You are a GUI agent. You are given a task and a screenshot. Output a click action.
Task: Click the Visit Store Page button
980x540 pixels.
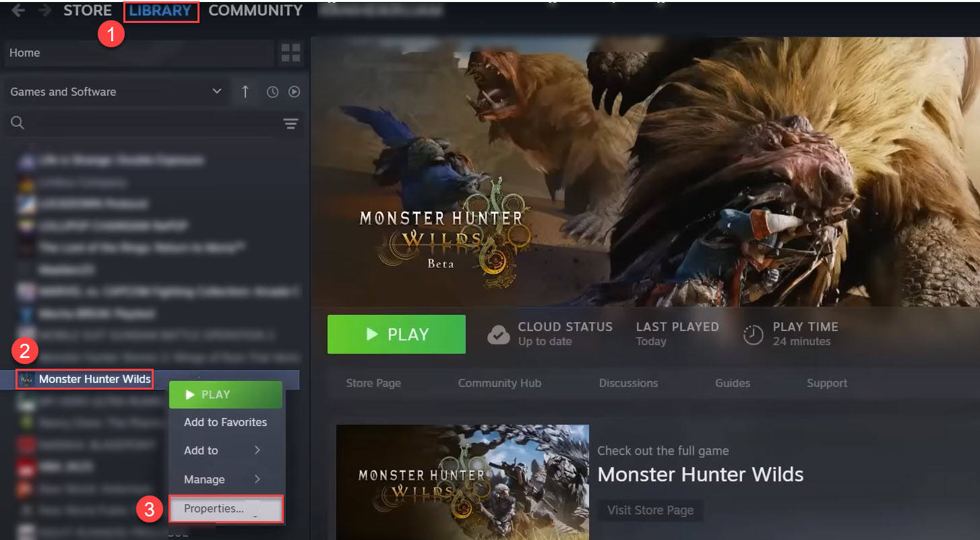(x=650, y=510)
